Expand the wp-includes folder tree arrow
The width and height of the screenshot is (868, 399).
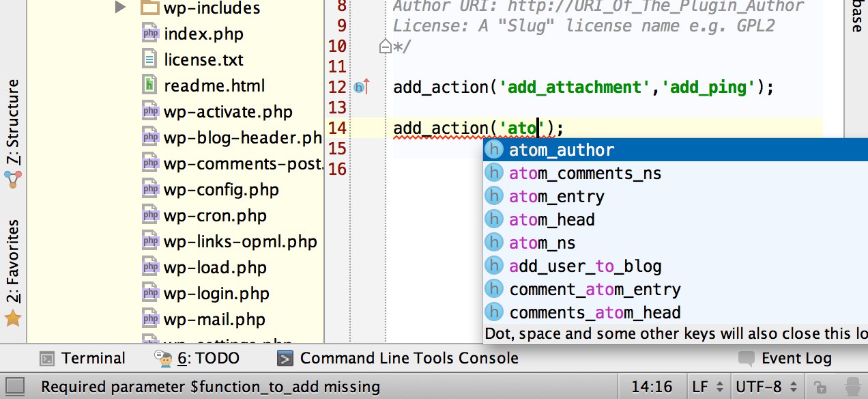coord(120,8)
